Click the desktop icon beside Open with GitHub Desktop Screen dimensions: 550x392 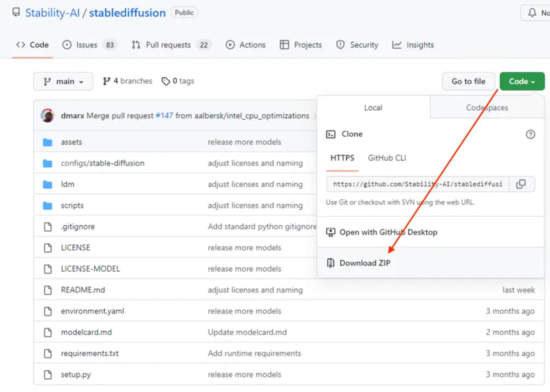331,232
